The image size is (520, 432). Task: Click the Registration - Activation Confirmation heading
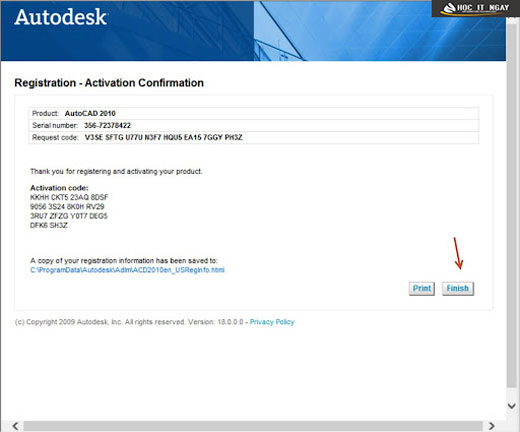tap(109, 83)
